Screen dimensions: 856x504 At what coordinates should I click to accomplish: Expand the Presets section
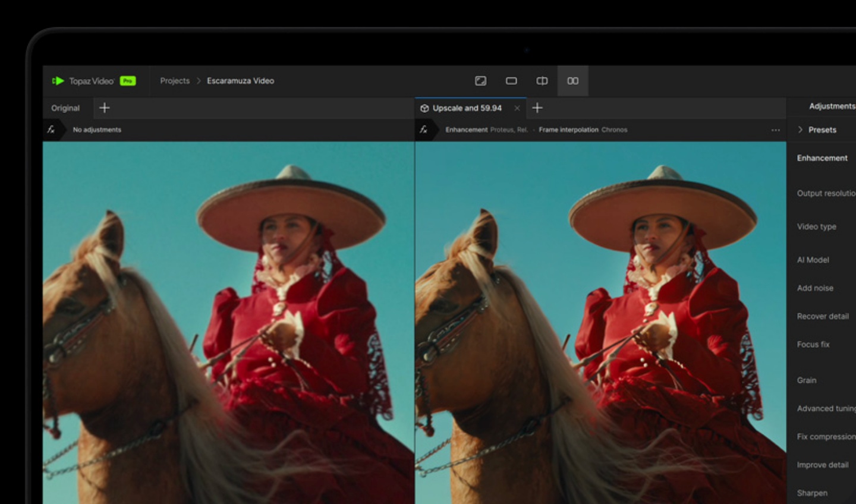pos(801,130)
